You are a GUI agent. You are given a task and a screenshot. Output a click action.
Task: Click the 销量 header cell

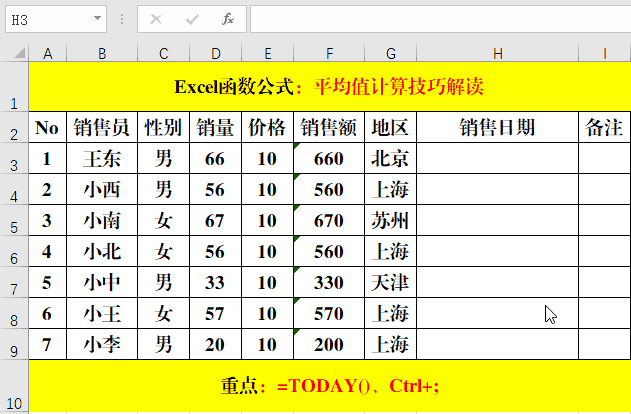pyautogui.click(x=216, y=127)
